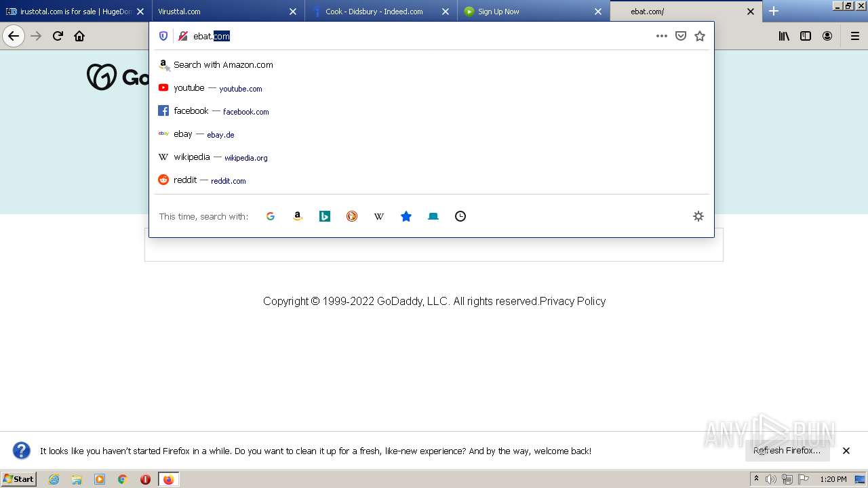This screenshot has height=488, width=868.
Task: Close the ebat.com tab
Action: point(751,12)
